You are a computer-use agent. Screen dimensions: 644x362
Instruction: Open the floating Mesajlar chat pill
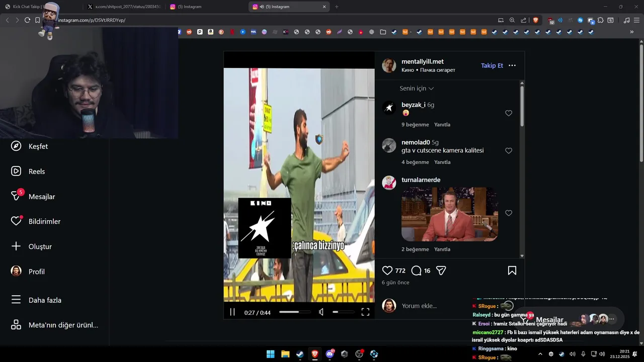(x=569, y=319)
